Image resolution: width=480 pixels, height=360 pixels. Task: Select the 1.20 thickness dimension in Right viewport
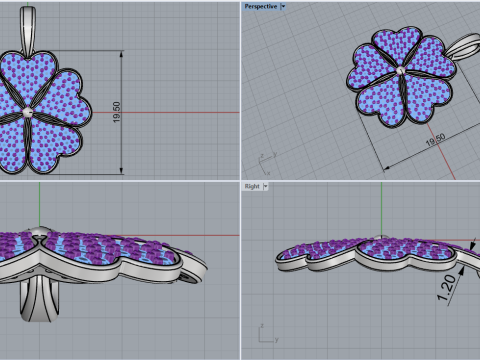[x=446, y=287]
